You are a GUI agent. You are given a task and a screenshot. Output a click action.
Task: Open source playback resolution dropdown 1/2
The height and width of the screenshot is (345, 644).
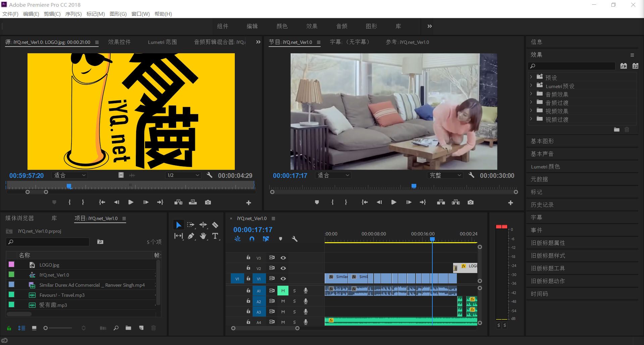(x=183, y=175)
